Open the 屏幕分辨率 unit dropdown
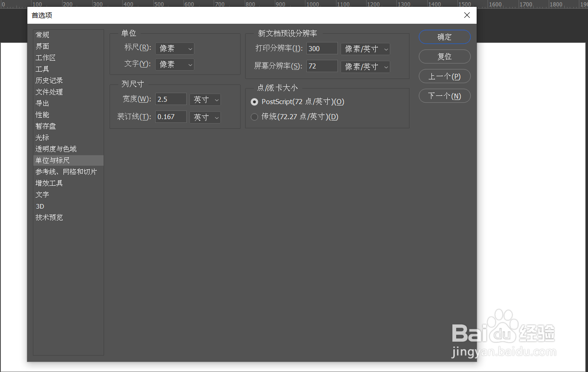 click(x=365, y=67)
